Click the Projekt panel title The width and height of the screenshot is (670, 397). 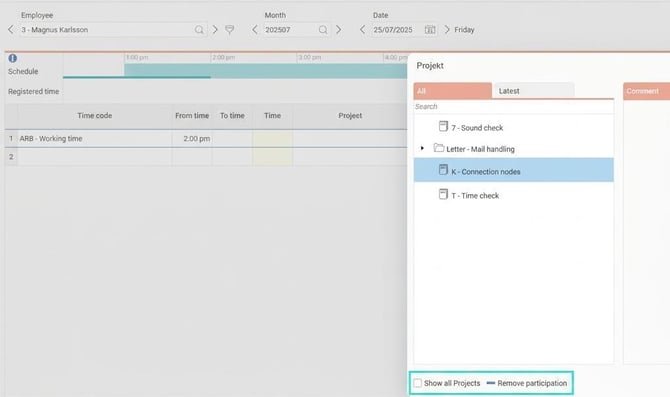coord(430,66)
